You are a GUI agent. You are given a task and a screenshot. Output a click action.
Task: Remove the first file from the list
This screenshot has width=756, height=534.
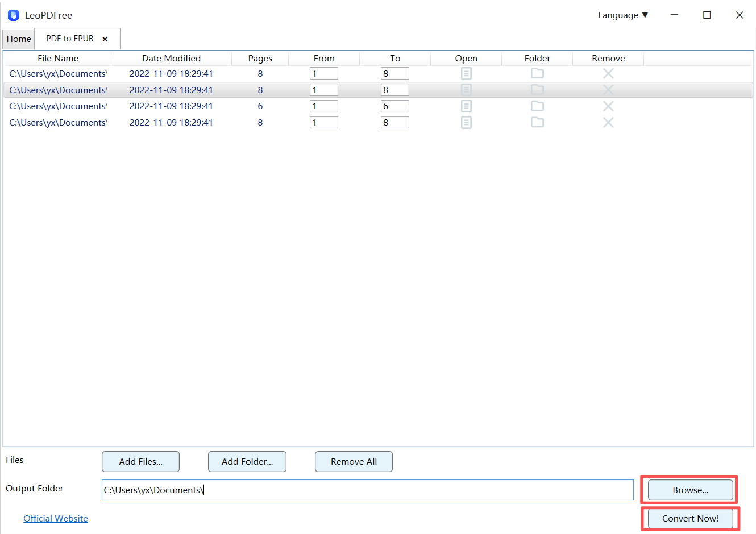click(608, 74)
